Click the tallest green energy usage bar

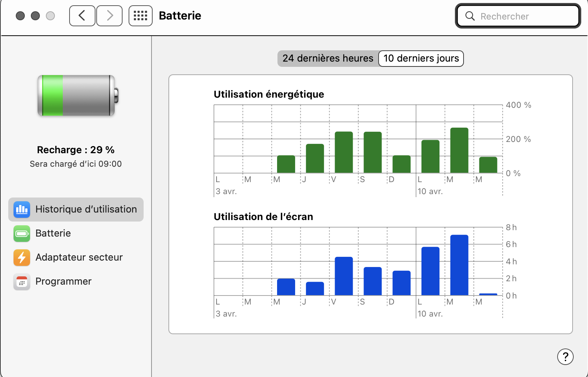[x=459, y=150]
